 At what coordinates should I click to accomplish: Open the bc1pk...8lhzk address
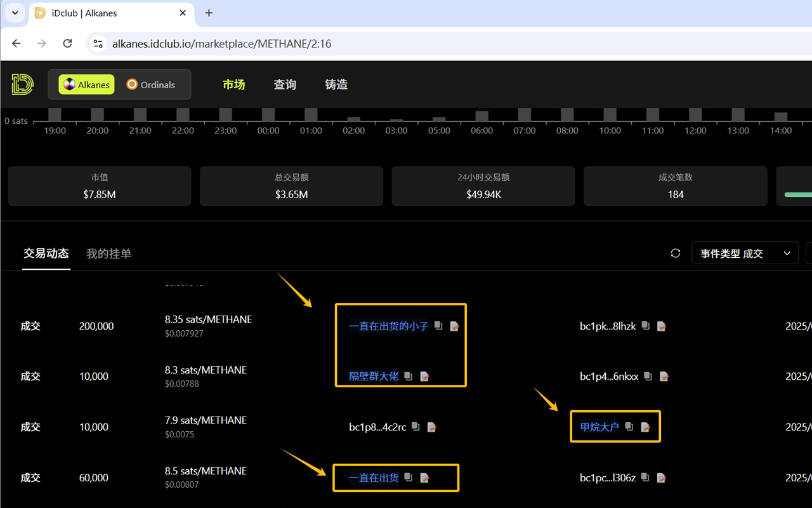608,326
